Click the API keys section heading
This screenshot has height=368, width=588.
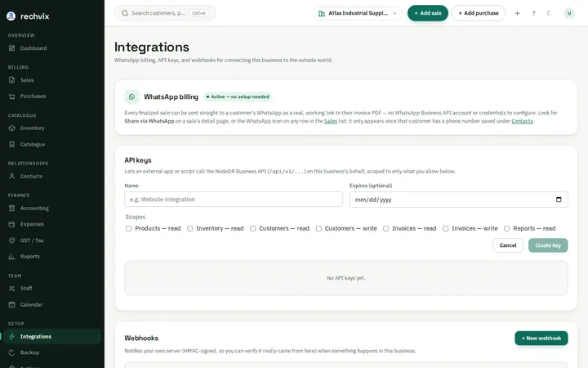(x=138, y=160)
